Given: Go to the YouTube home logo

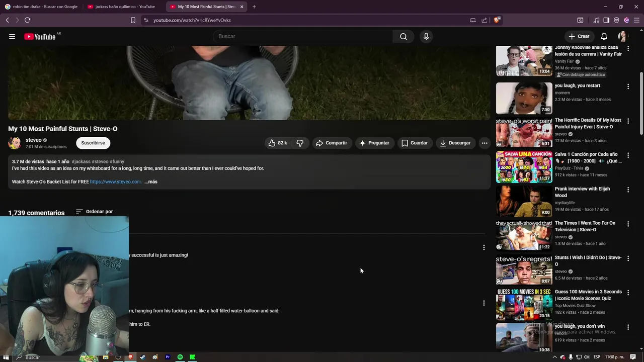Looking at the screenshot, I should point(40,36).
